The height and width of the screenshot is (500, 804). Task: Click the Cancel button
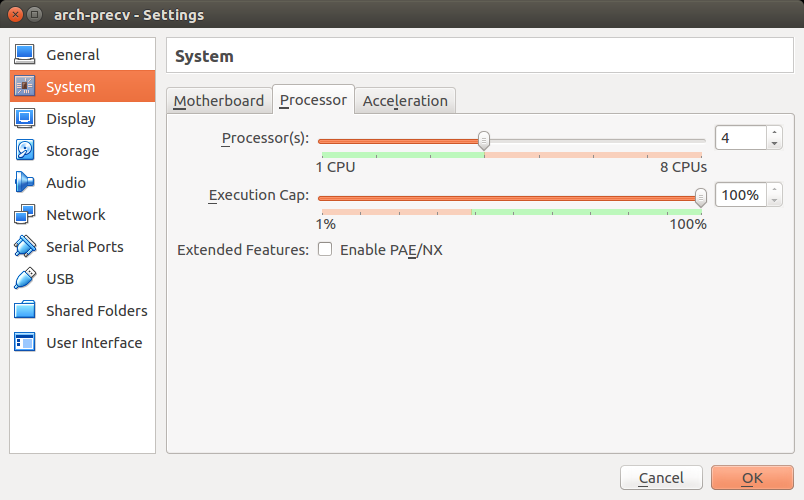point(661,478)
